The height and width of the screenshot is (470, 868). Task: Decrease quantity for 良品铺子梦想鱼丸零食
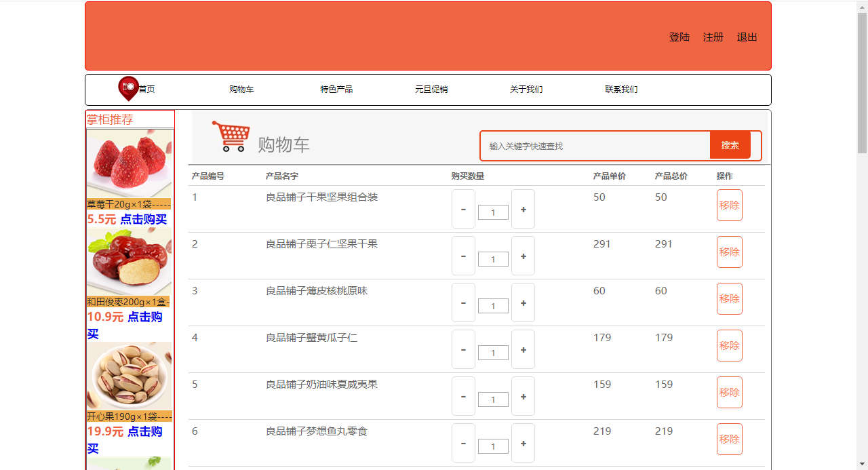click(x=463, y=443)
